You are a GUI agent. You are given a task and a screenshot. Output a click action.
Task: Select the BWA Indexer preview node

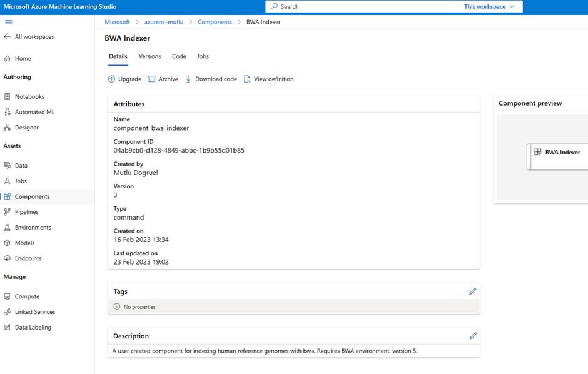pos(557,156)
